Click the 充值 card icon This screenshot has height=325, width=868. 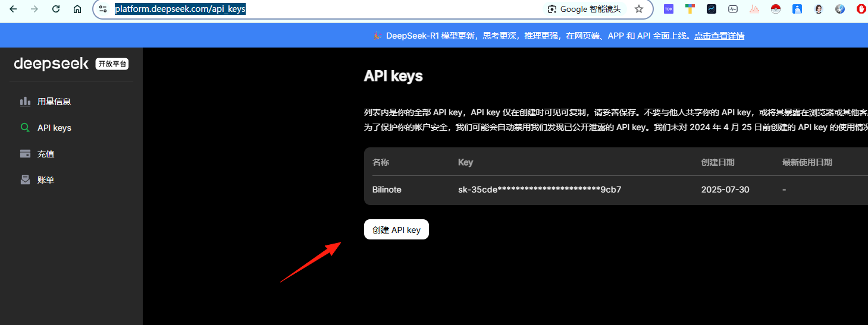pyautogui.click(x=25, y=154)
